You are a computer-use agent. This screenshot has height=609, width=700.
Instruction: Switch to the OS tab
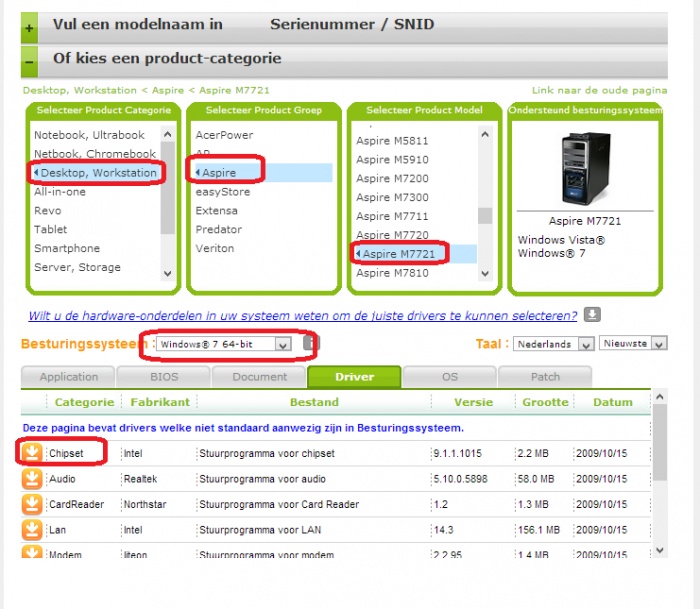tap(450, 377)
